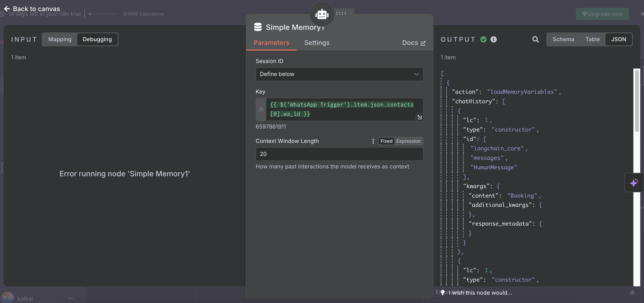Click the lightbulb feedback icon

pos(442,293)
